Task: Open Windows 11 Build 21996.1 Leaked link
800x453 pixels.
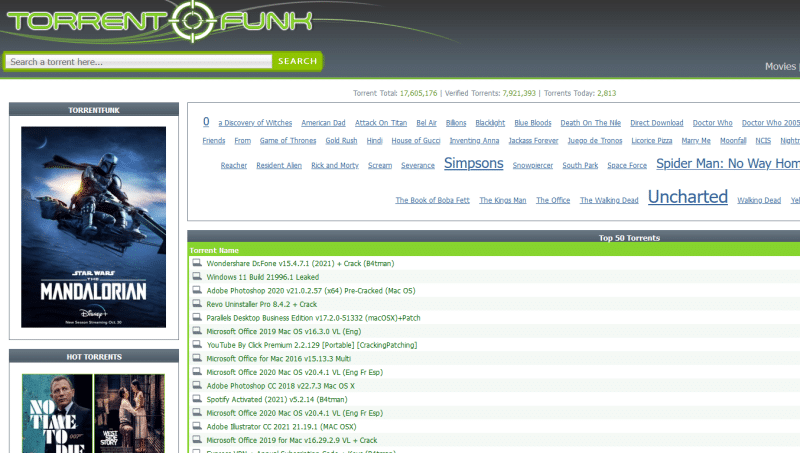Action: coord(262,277)
